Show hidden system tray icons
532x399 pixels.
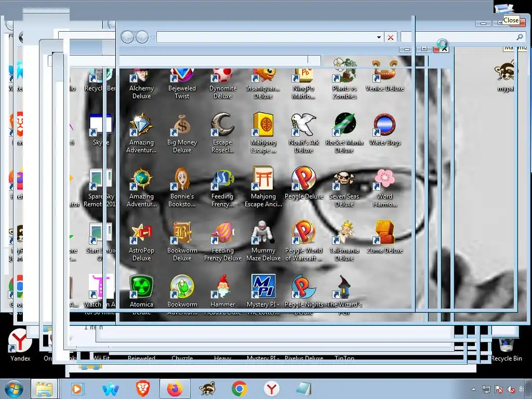[473, 390]
